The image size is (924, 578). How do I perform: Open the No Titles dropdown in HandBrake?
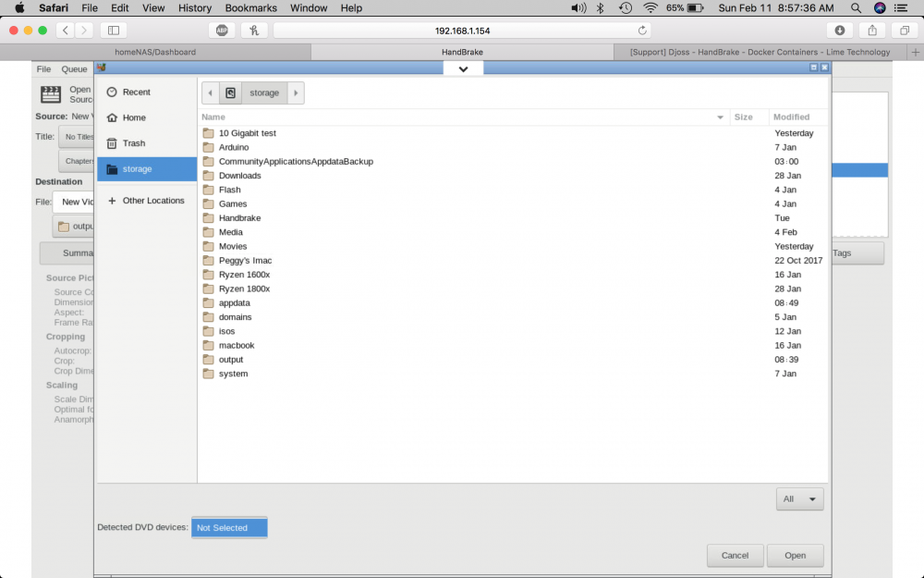pyautogui.click(x=77, y=137)
